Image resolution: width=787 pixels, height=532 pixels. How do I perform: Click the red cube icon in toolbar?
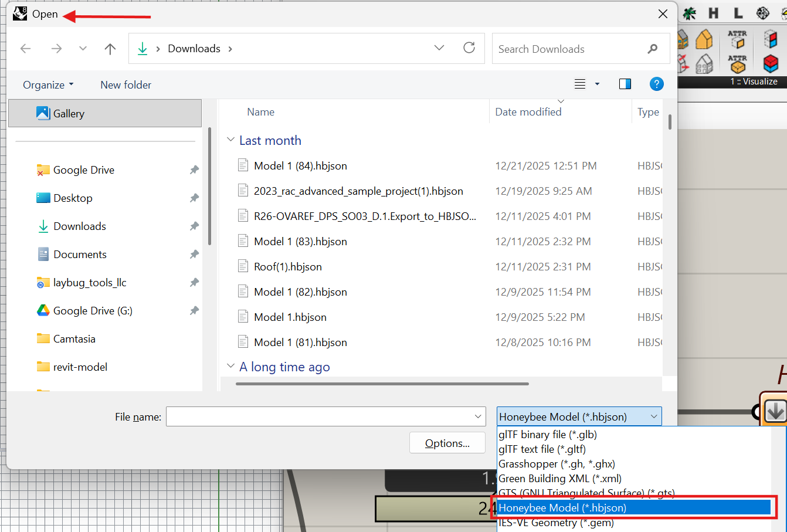[771, 62]
